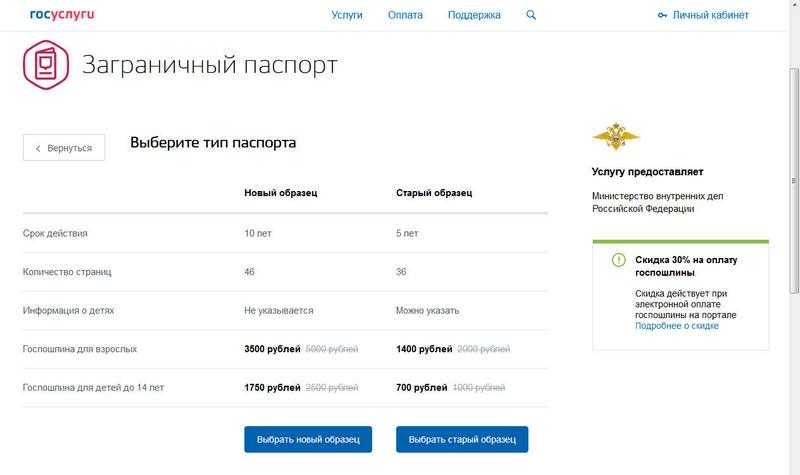Click the Новый образец column header
This screenshot has width=800, height=475.
281,193
